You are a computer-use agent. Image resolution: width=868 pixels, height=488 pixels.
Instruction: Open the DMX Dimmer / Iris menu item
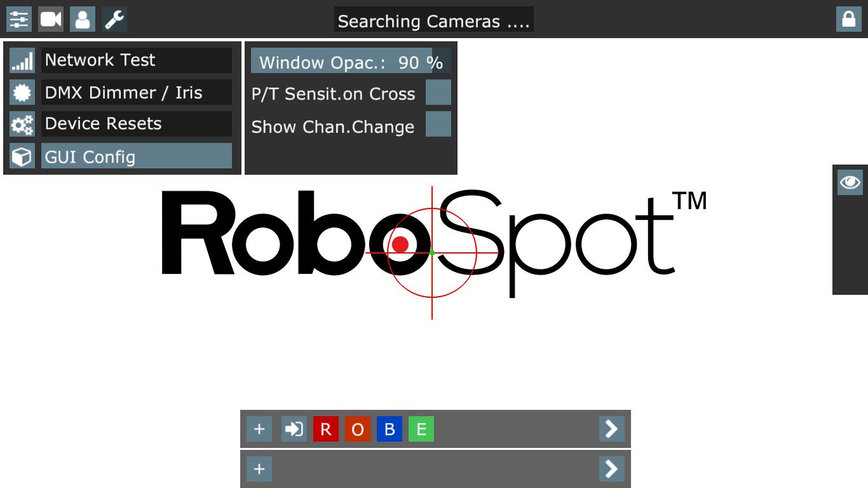136,92
